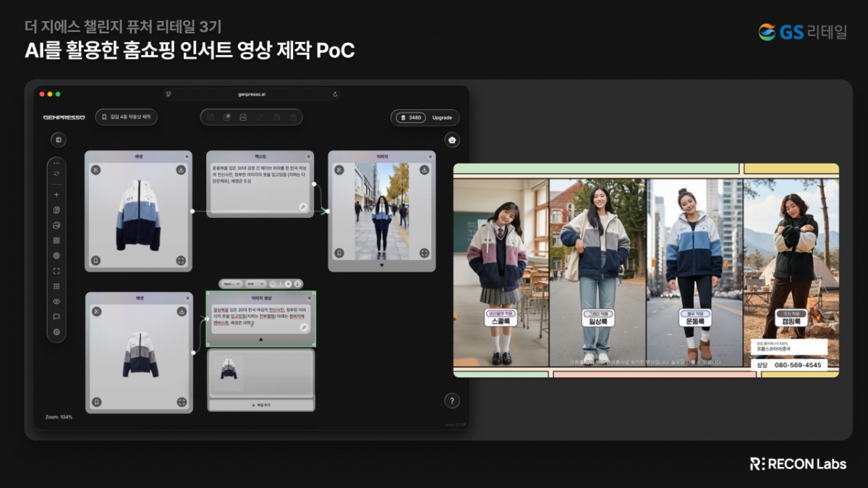868x488 pixels.
Task: Select the small jacket thumbnail under 이미지 생성
Action: [x=229, y=369]
